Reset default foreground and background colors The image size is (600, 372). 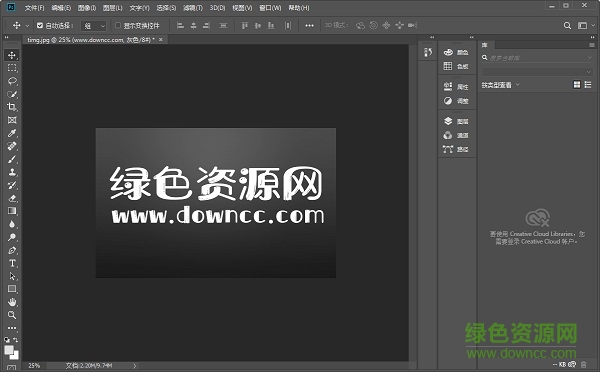click(7, 339)
